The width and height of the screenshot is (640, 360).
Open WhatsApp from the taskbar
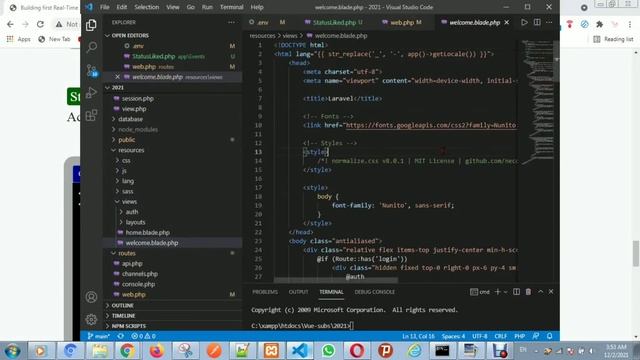click(328, 351)
